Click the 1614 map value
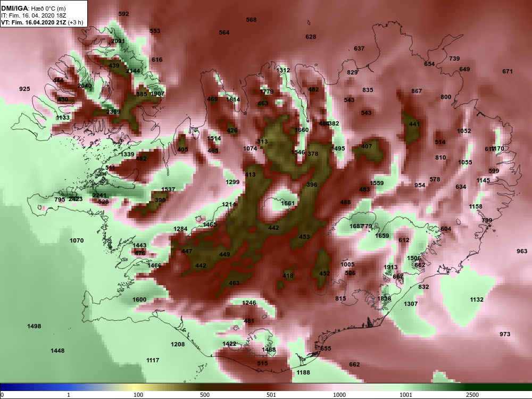Image resolution: width=532 pixels, height=399 pixels. (x=233, y=99)
